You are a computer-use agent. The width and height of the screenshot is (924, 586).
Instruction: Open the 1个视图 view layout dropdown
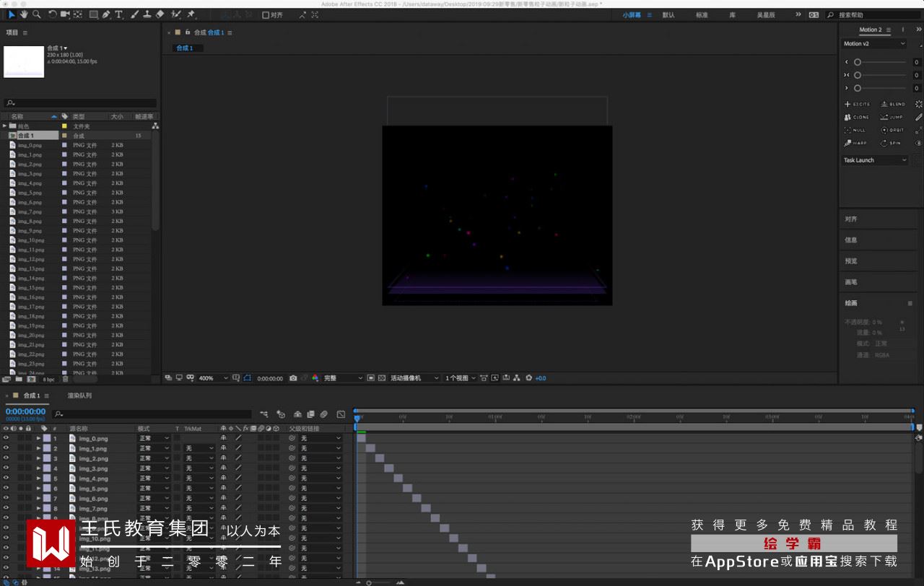(461, 378)
